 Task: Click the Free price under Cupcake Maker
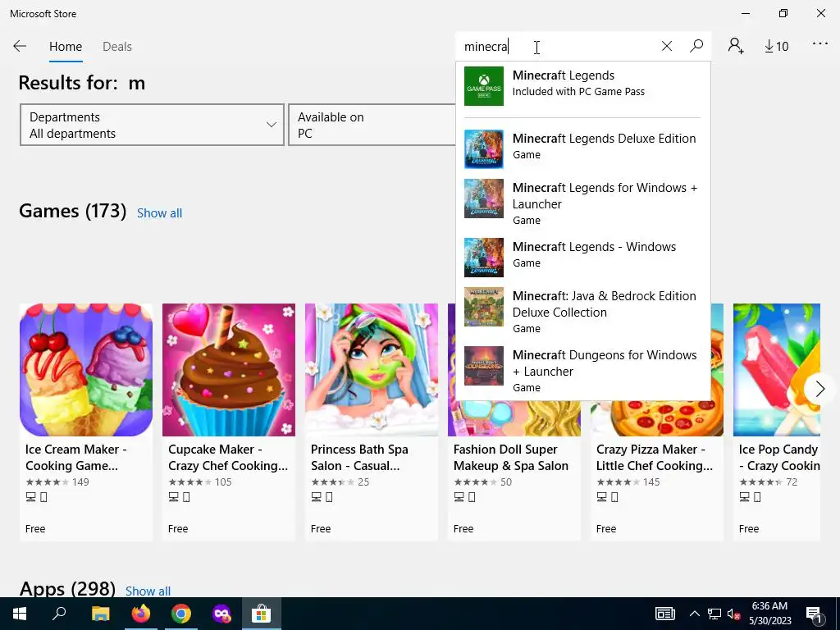[x=178, y=529]
